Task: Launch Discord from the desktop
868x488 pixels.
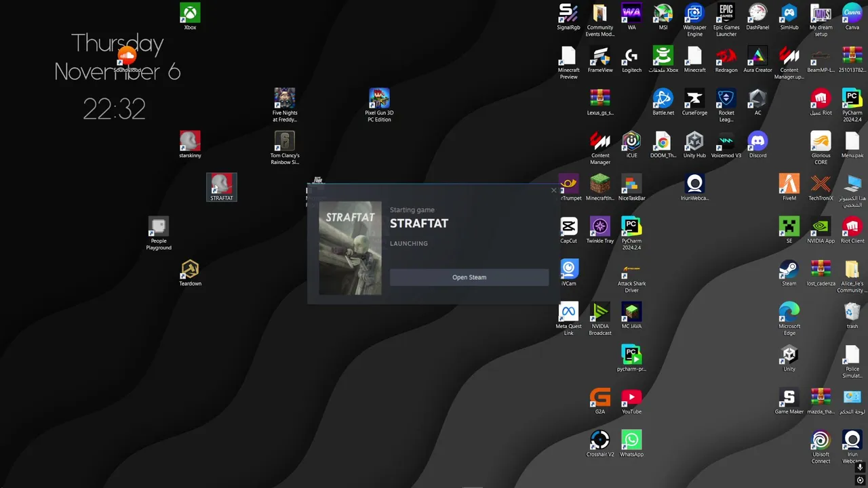Action: coord(757,144)
